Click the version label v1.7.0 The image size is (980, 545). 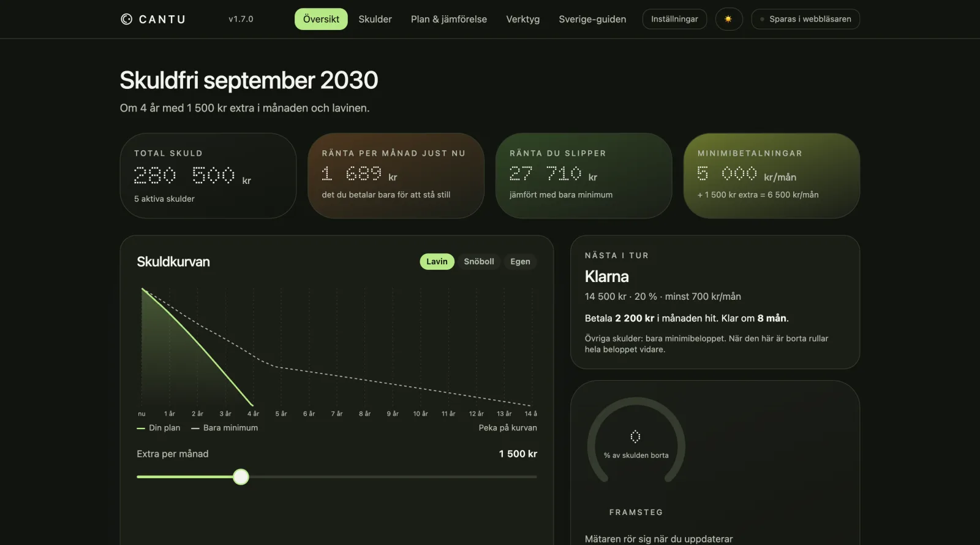[241, 19]
